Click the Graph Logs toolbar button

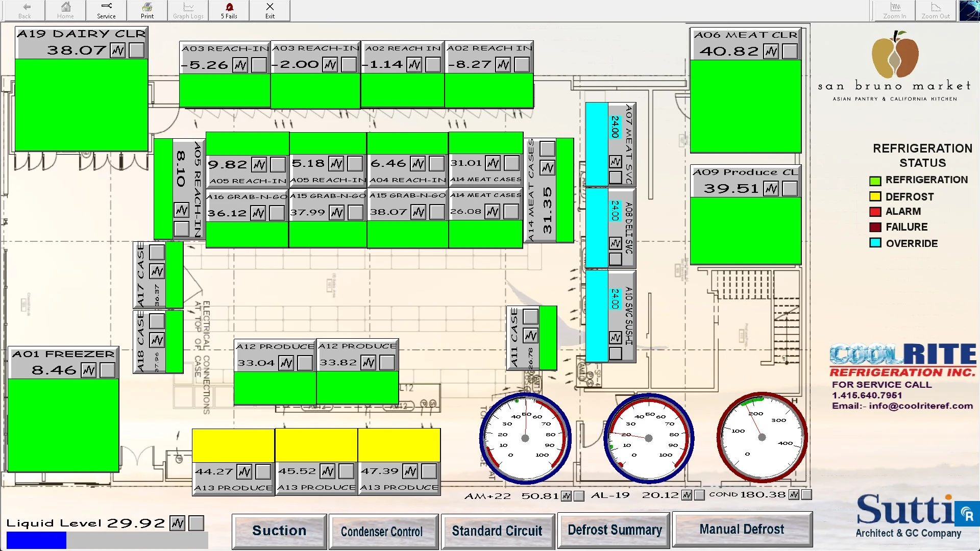188,10
